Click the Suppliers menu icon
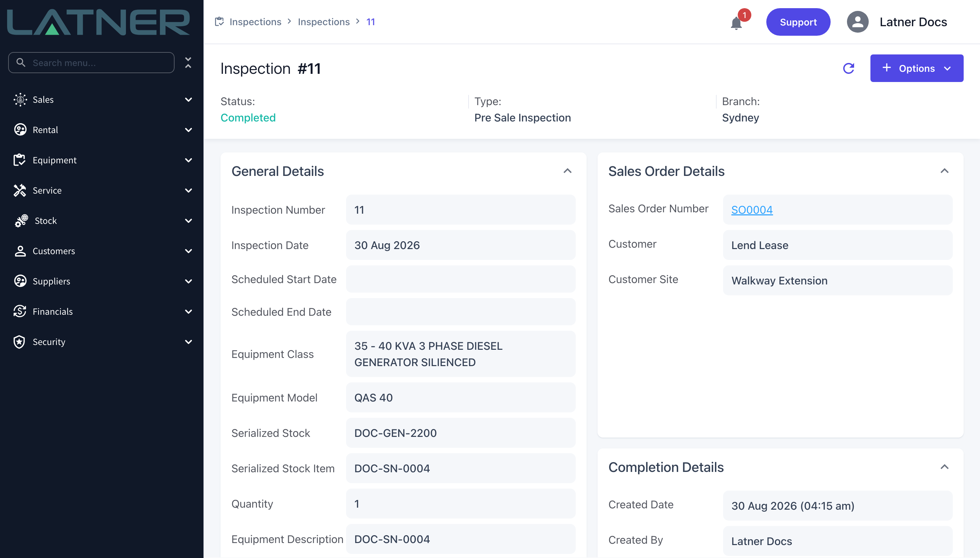This screenshot has width=980, height=558. coord(20,281)
